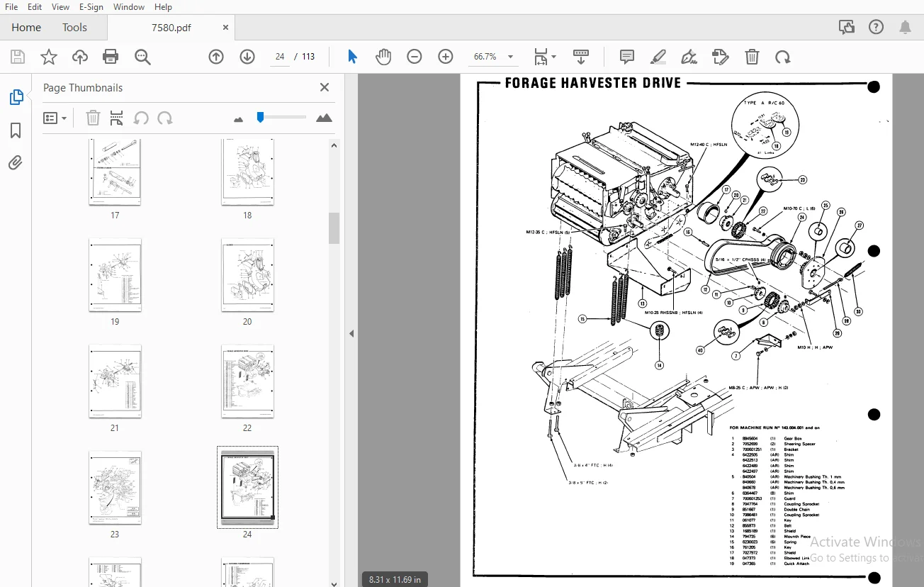
Task: Go to the previous page arrow
Action: 216,57
